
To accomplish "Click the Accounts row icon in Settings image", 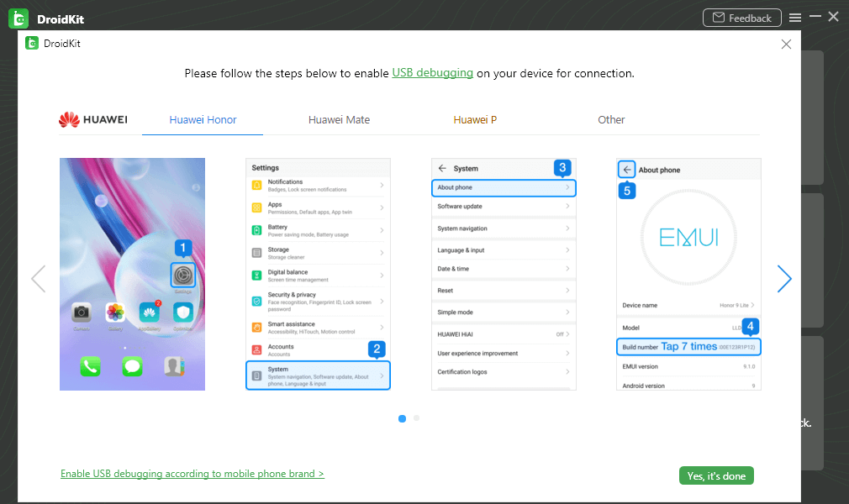I will click(256, 349).
